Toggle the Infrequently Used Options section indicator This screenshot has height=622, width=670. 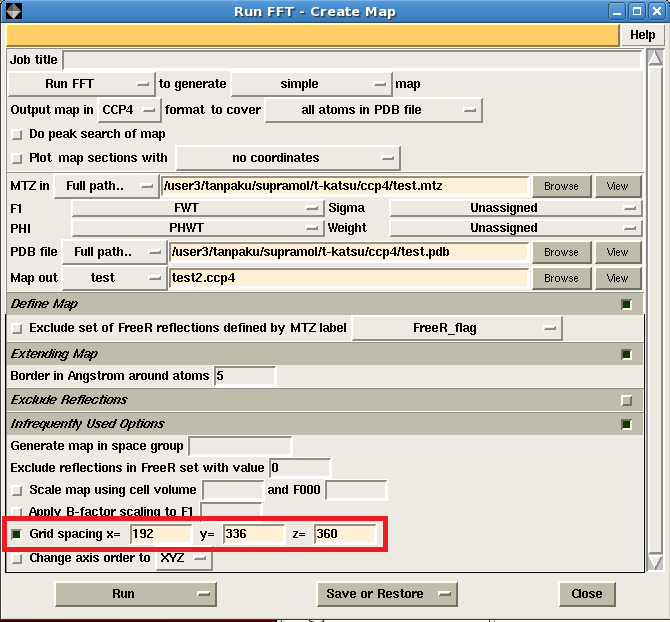(x=626, y=424)
